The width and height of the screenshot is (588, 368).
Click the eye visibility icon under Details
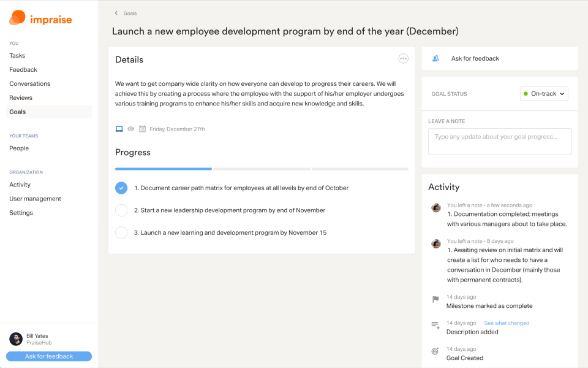tap(130, 129)
